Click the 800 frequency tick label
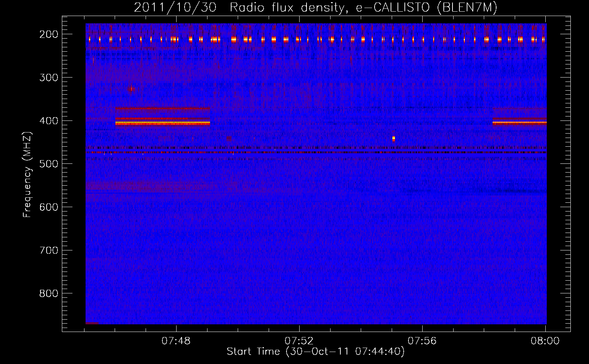This screenshot has height=364, width=589. [49, 293]
